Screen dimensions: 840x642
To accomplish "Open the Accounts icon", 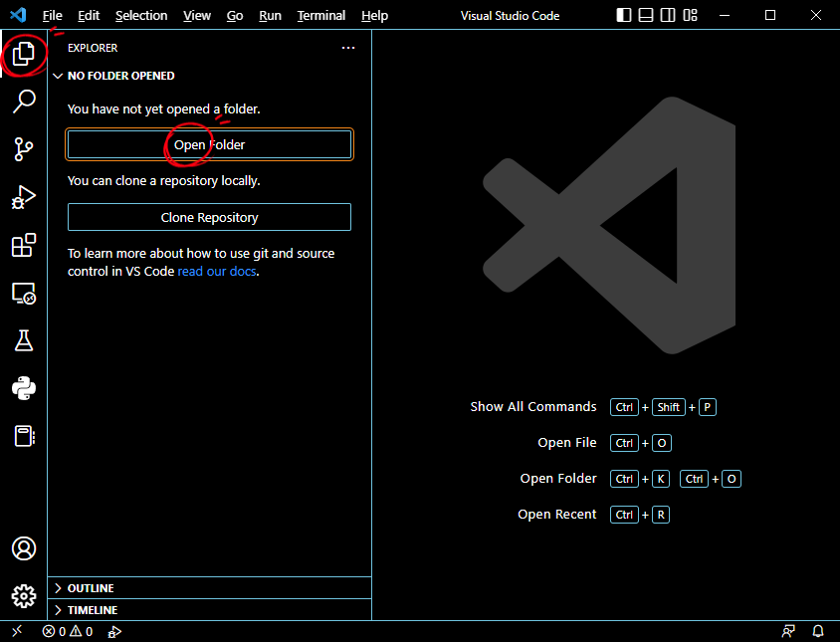I will point(24,548).
